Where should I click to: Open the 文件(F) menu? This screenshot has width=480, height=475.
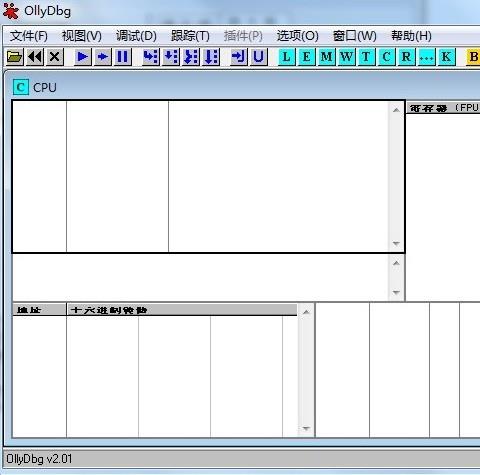coord(29,36)
